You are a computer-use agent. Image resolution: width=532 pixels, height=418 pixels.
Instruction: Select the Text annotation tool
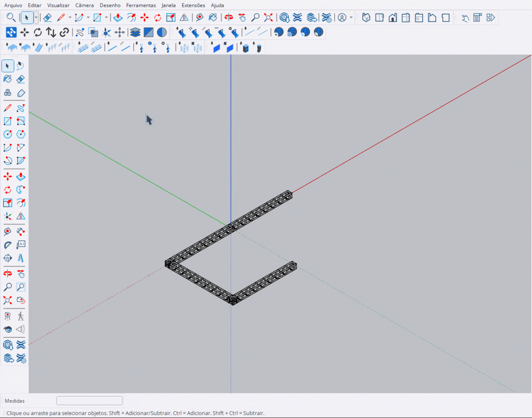[21, 244]
